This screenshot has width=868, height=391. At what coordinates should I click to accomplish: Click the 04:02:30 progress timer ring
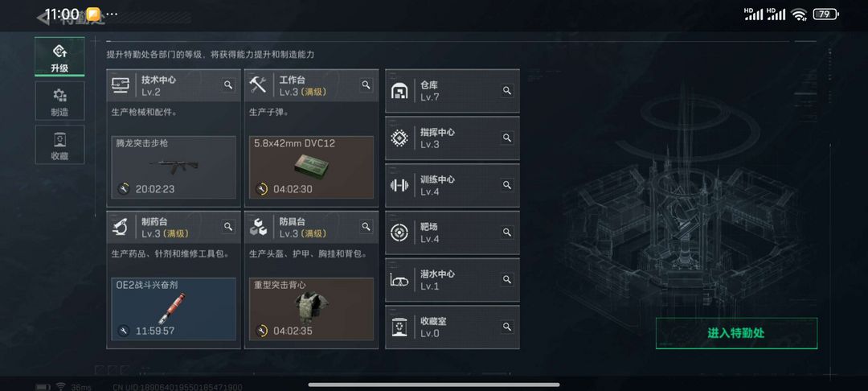[261, 189]
